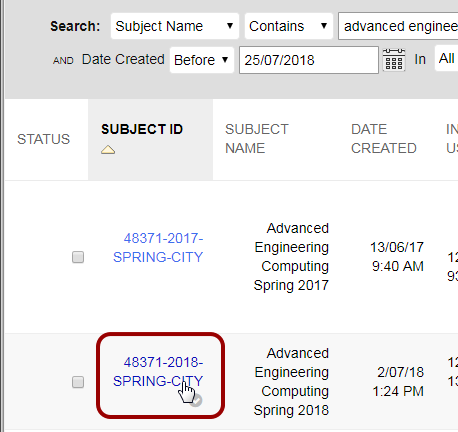Image resolution: width=458 pixels, height=432 pixels.
Task: Expand the Contains operator dropdown
Action: pyautogui.click(x=289, y=26)
